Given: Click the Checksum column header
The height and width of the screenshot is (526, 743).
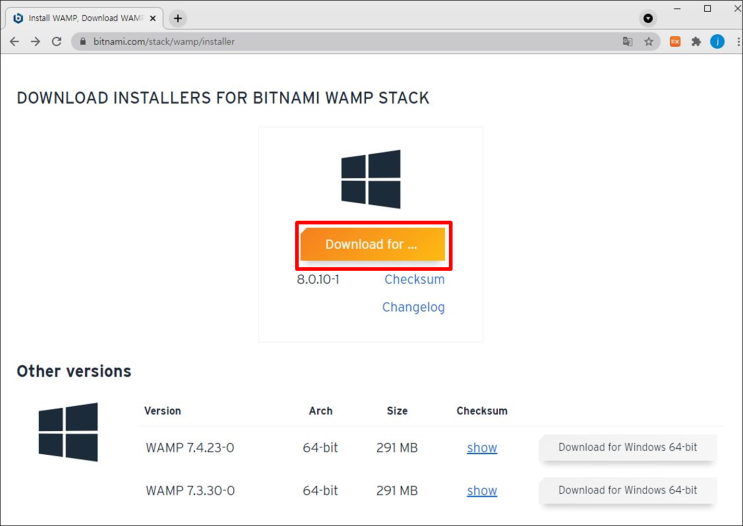Looking at the screenshot, I should click(x=482, y=411).
